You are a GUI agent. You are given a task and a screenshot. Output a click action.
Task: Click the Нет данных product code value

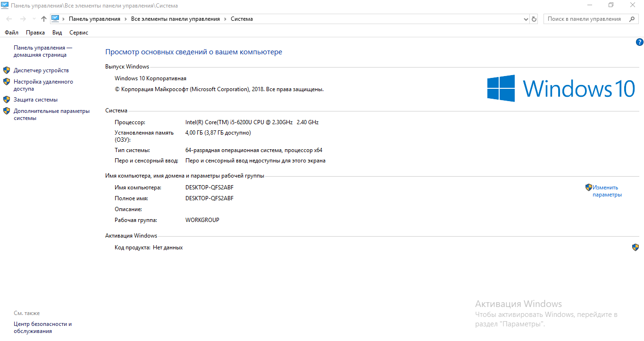(x=168, y=247)
